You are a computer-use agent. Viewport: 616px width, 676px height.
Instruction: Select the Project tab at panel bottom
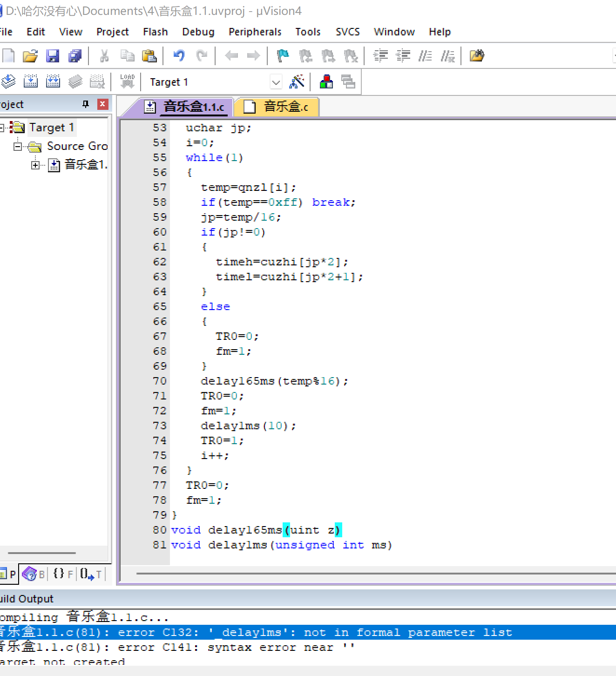(x=9, y=574)
